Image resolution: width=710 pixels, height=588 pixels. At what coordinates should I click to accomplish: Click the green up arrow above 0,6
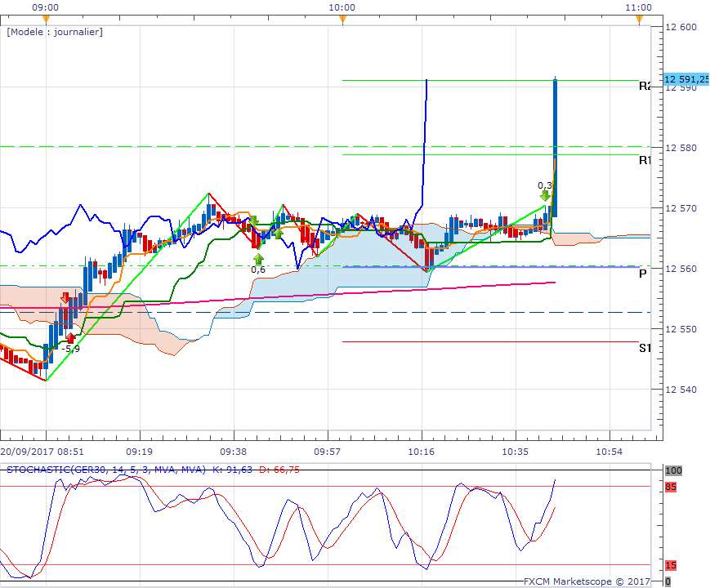(x=258, y=259)
